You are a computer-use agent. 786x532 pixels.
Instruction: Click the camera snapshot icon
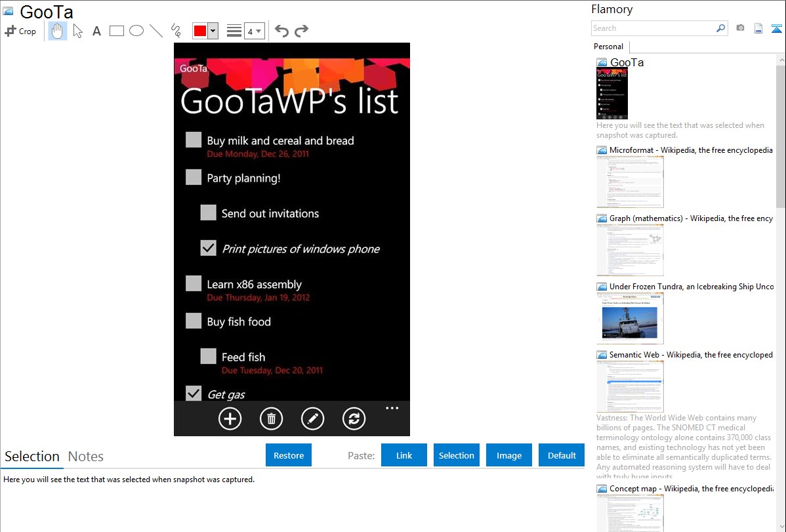(x=740, y=28)
